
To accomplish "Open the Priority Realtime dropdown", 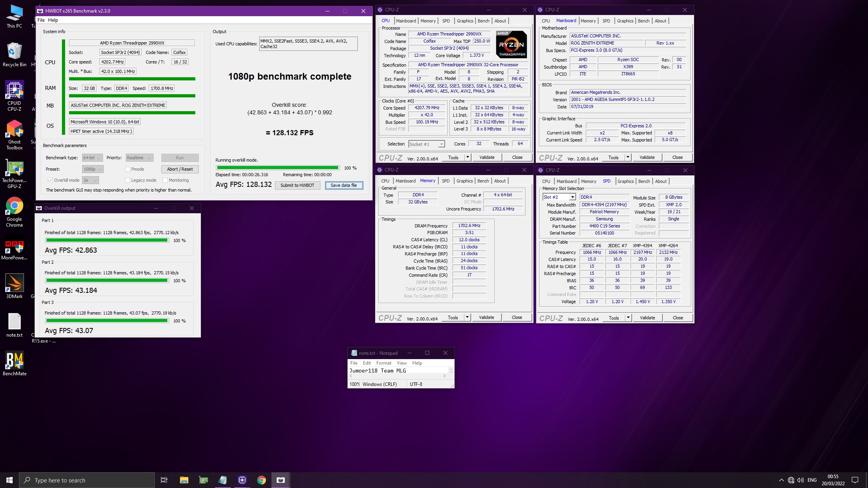I will [x=139, y=158].
